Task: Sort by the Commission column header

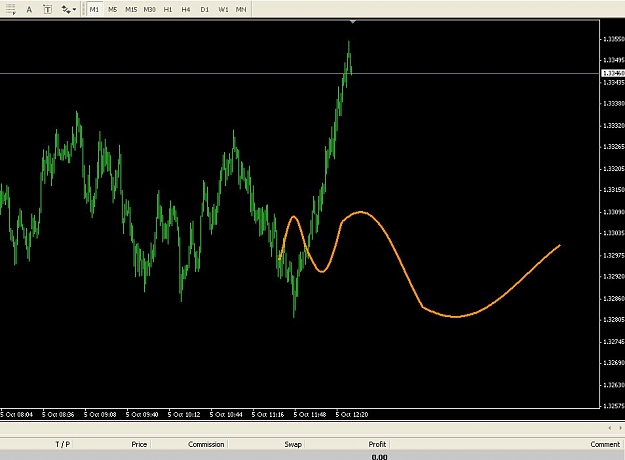Action: (x=206, y=444)
